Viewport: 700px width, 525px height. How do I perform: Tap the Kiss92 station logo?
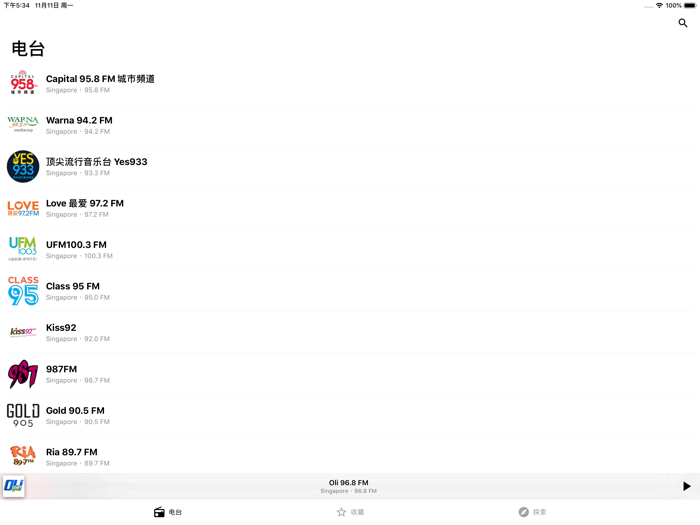click(23, 332)
